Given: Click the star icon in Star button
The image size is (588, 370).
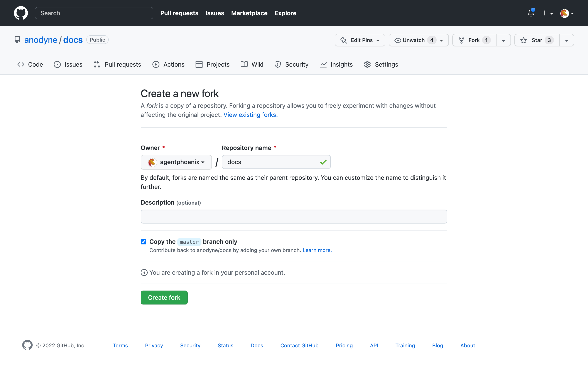Looking at the screenshot, I should [523, 40].
